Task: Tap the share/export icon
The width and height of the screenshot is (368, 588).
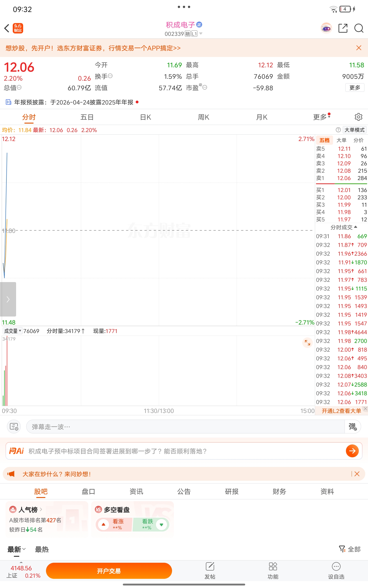Action: coord(343,28)
